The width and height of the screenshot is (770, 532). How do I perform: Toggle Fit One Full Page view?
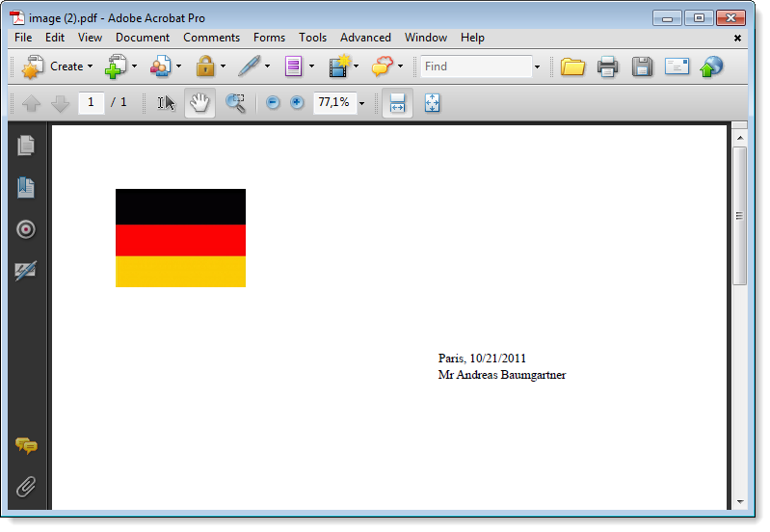point(432,103)
